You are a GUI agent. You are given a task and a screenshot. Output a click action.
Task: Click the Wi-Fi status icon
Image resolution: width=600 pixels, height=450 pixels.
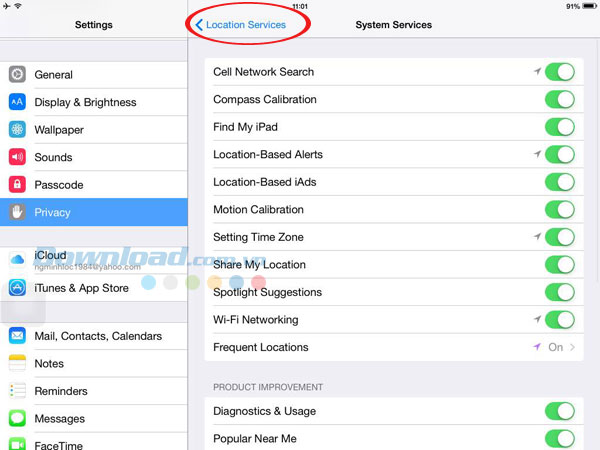pos(18,6)
